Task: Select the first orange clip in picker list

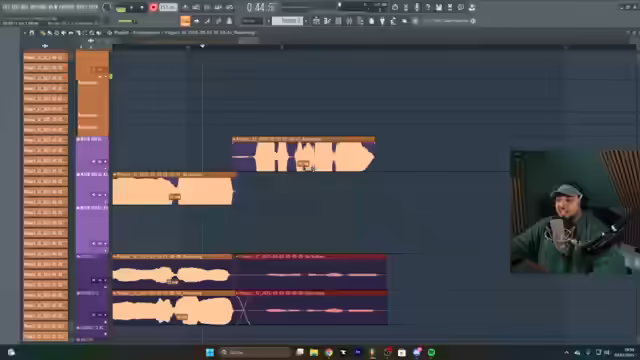Action: coord(46,57)
